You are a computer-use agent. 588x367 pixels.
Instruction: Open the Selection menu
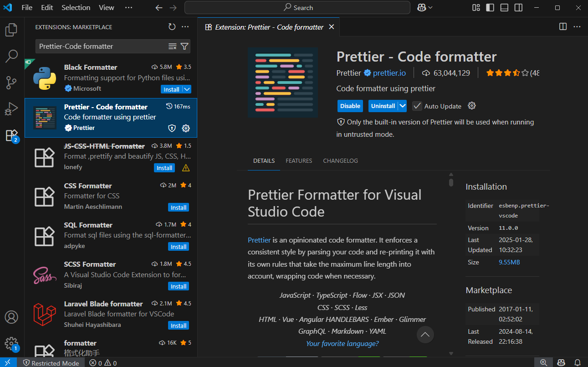click(x=76, y=8)
